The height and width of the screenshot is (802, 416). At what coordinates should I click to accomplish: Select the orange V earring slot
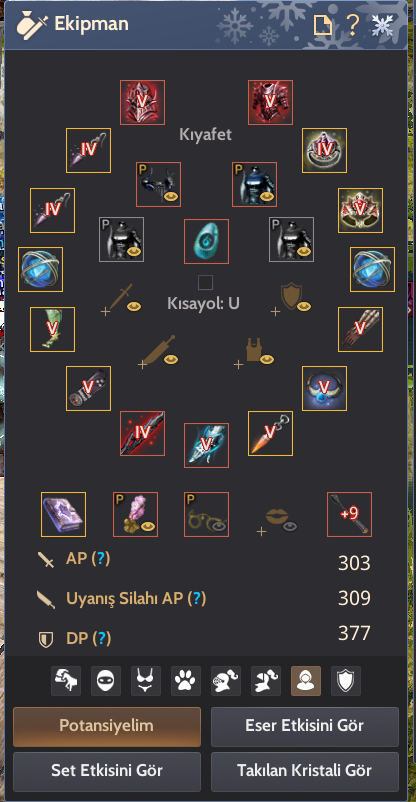point(270,433)
